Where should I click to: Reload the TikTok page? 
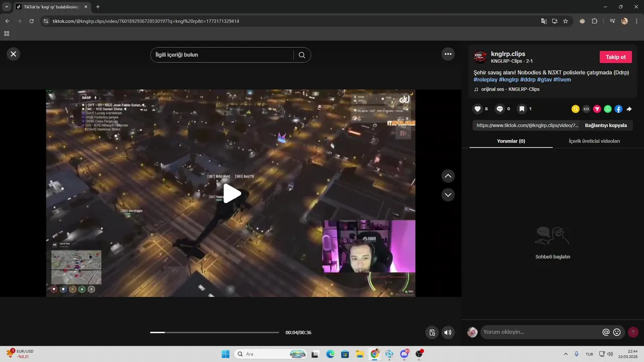click(31, 21)
